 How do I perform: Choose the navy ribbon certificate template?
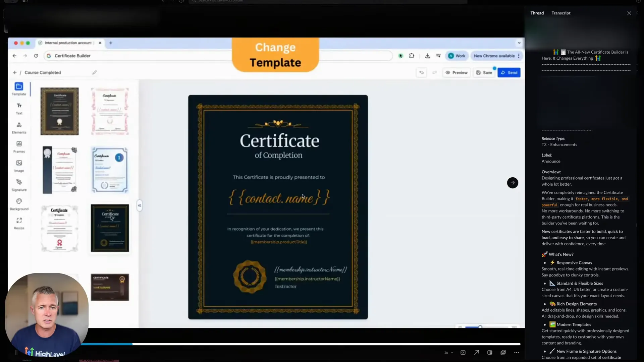tap(60, 170)
